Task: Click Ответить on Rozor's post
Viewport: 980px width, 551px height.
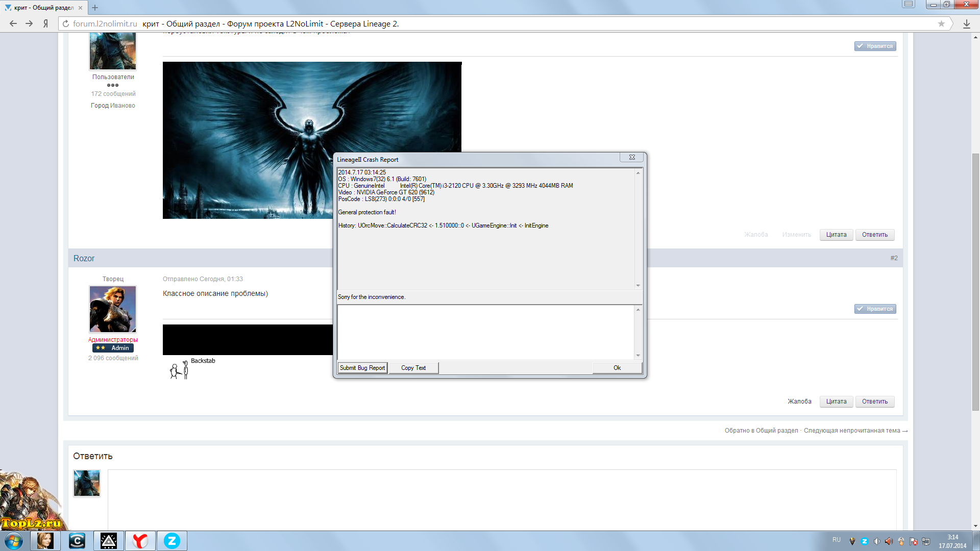Action: coord(874,402)
